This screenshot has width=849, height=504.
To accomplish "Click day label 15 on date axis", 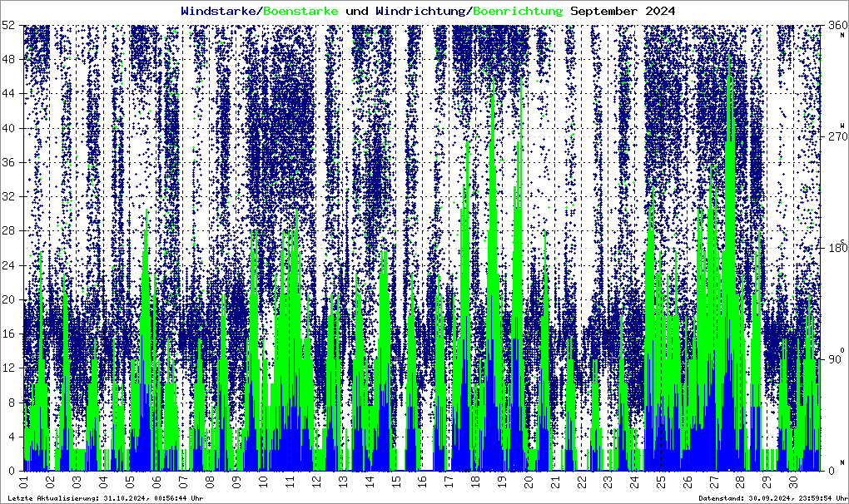I will 396,480.
